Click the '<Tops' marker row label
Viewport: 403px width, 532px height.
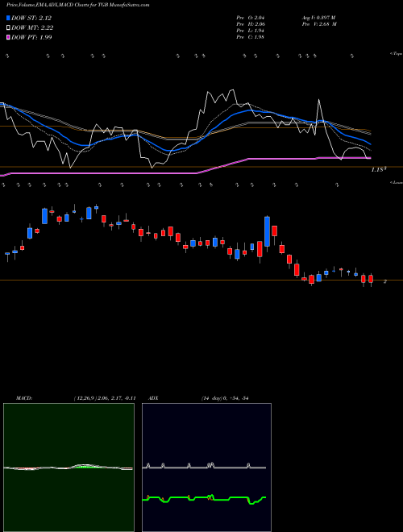pyautogui.click(x=396, y=54)
